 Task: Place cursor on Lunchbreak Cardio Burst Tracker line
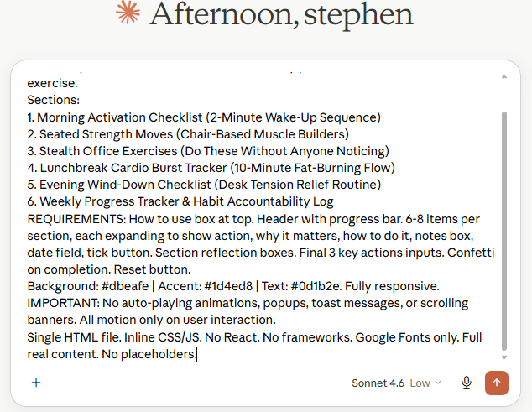point(211,168)
